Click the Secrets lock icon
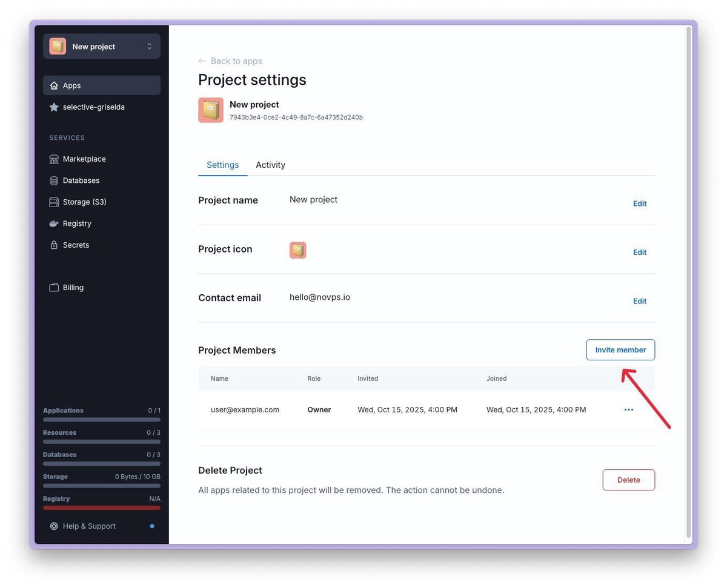Image resolution: width=727 pixels, height=588 pixels. tap(54, 245)
